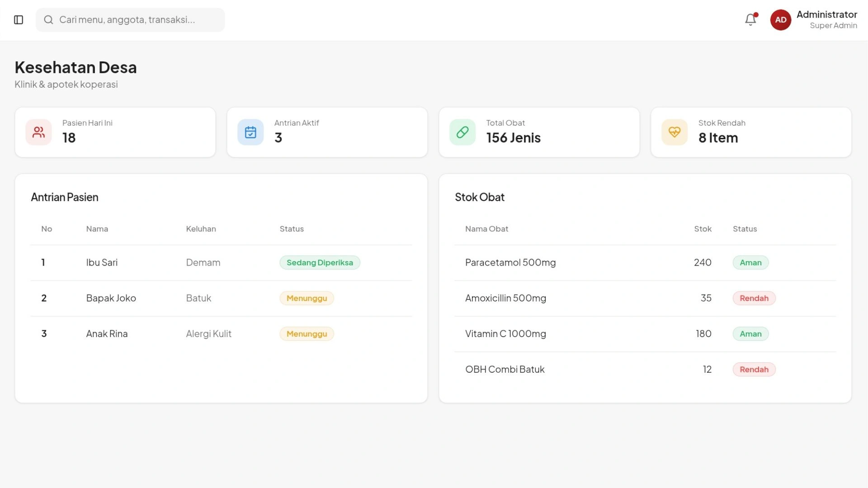Image resolution: width=868 pixels, height=488 pixels.
Task: Click the heart pulse icon in Stok Rendah
Action: pyautogui.click(x=674, y=132)
